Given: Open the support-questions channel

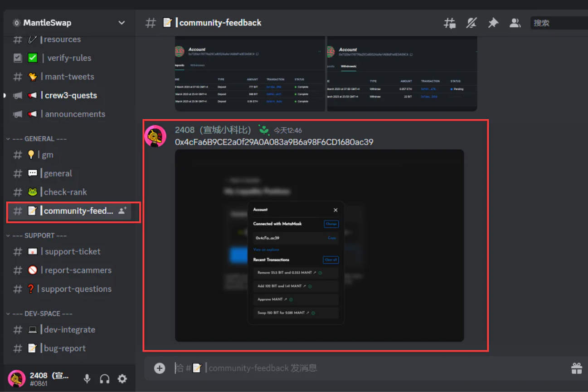Looking at the screenshot, I should click(69, 289).
